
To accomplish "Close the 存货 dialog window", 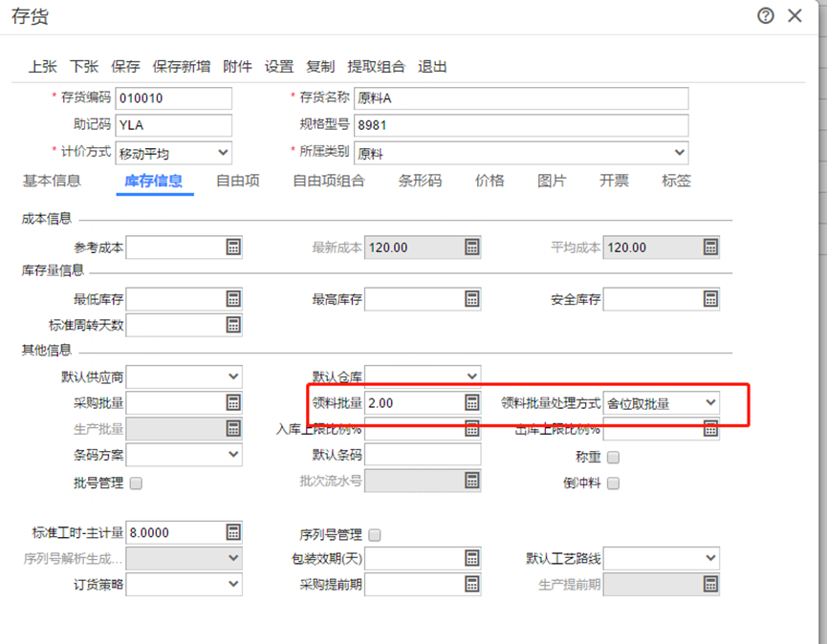I will 794,16.
